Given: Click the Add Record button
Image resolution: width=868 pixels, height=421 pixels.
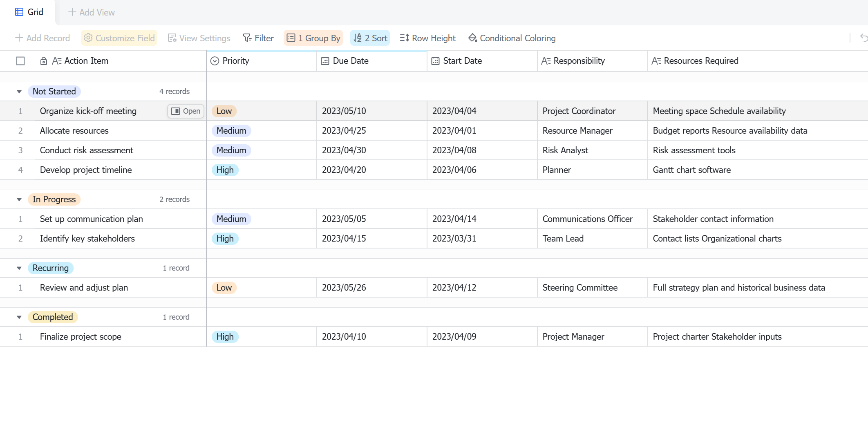Looking at the screenshot, I should coord(43,38).
